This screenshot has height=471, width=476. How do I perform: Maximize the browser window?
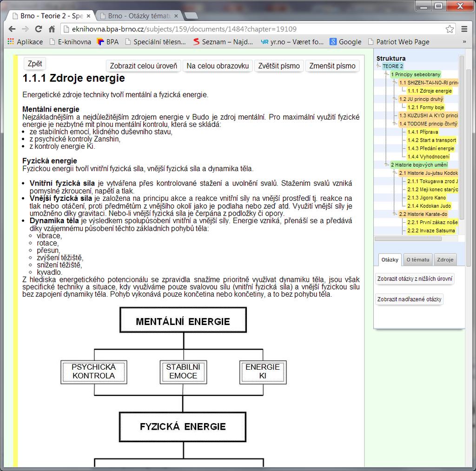pos(439,6)
